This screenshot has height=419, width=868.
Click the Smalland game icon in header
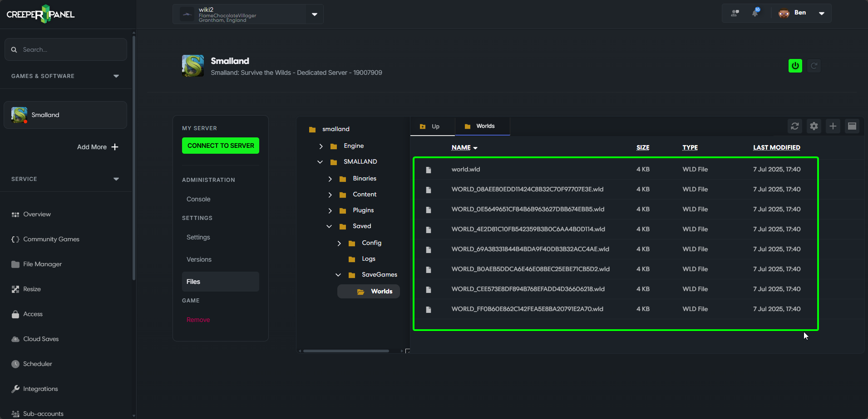(193, 66)
